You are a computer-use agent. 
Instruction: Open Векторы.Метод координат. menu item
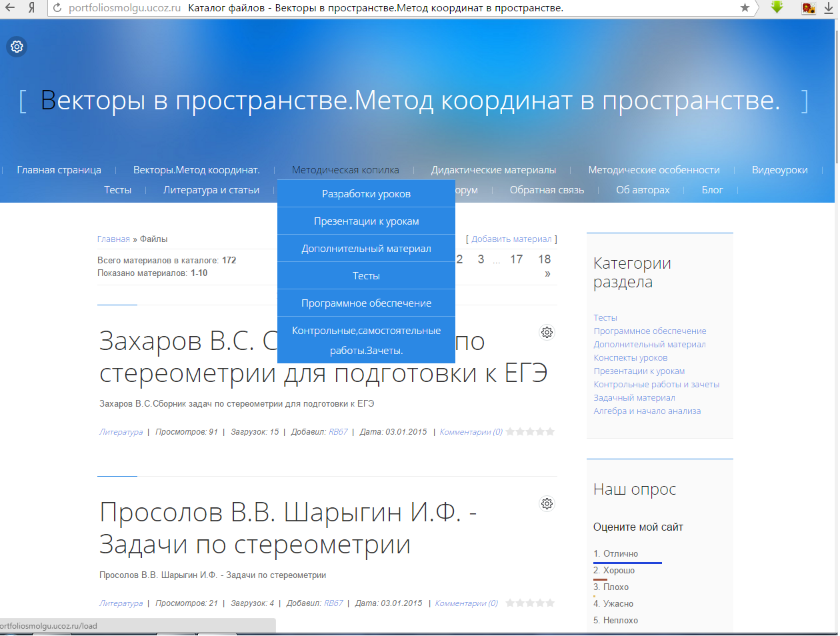click(197, 170)
